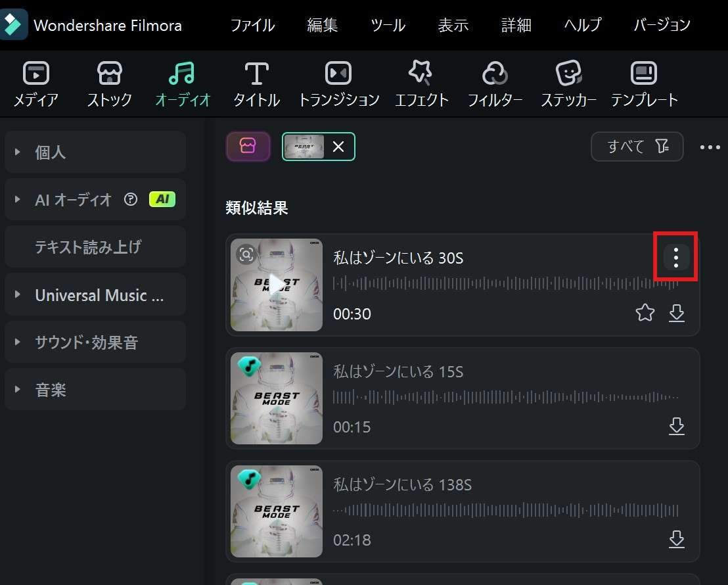Open the ステッカー stickers tab

568,84
